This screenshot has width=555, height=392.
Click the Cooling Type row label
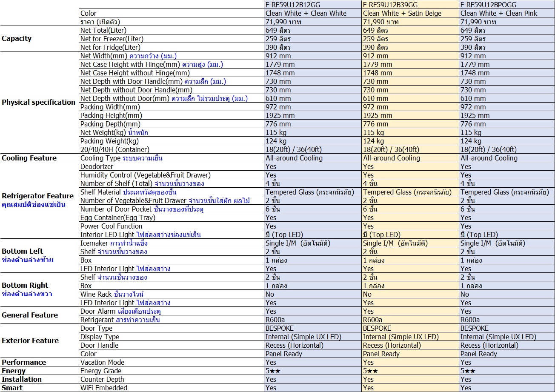click(122, 158)
